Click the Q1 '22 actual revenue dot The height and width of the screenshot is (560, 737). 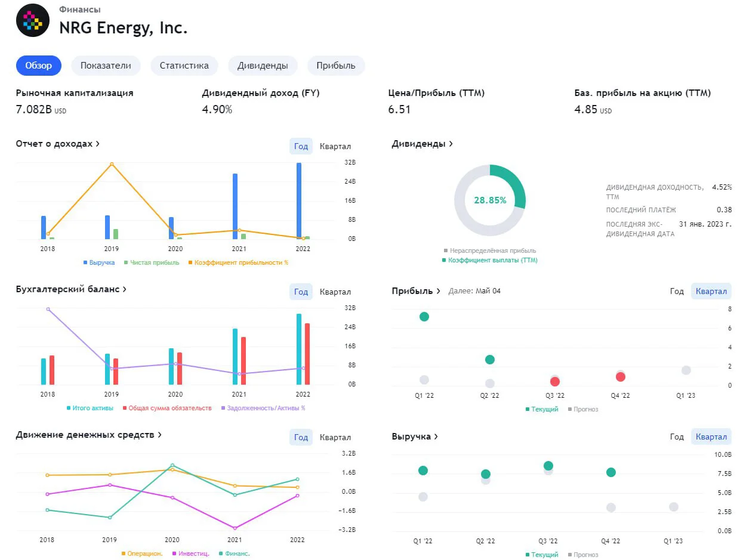coord(423,471)
